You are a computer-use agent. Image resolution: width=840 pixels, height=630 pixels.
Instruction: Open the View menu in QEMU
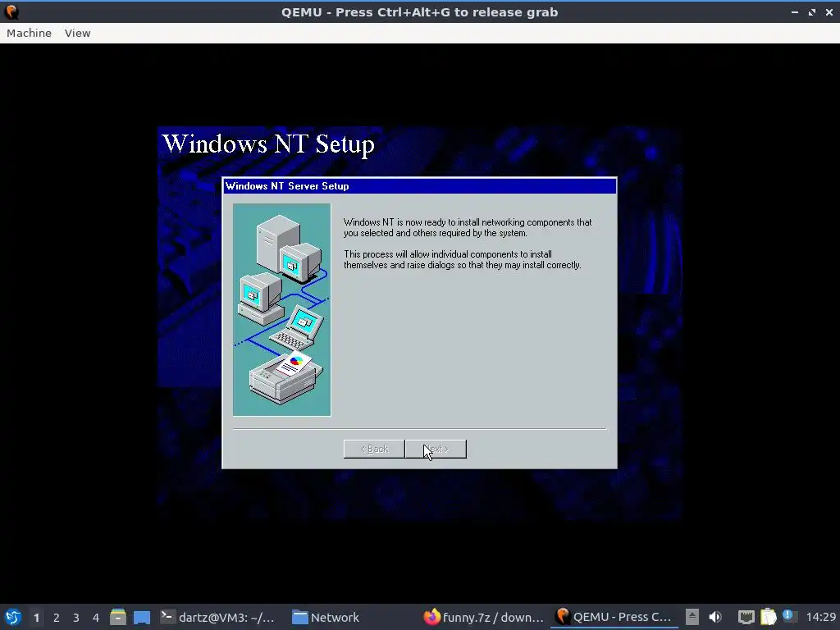pyautogui.click(x=78, y=33)
